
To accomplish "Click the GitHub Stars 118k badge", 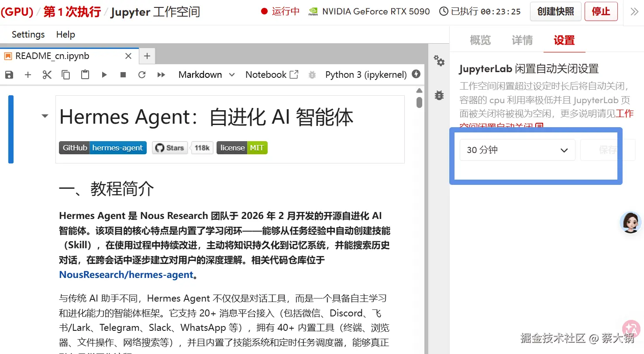I will coord(183,148).
